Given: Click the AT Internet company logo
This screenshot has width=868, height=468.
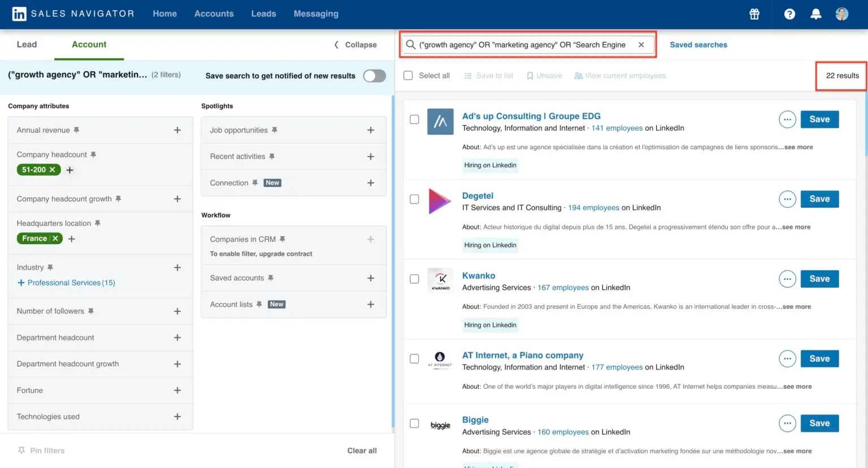Looking at the screenshot, I should pos(440,360).
